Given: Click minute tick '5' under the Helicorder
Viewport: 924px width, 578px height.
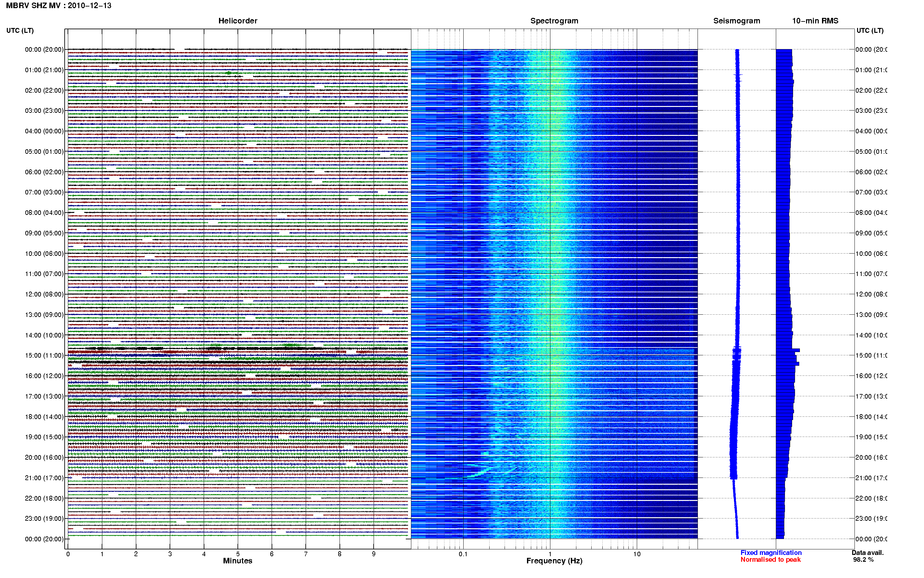Looking at the screenshot, I should click(238, 554).
